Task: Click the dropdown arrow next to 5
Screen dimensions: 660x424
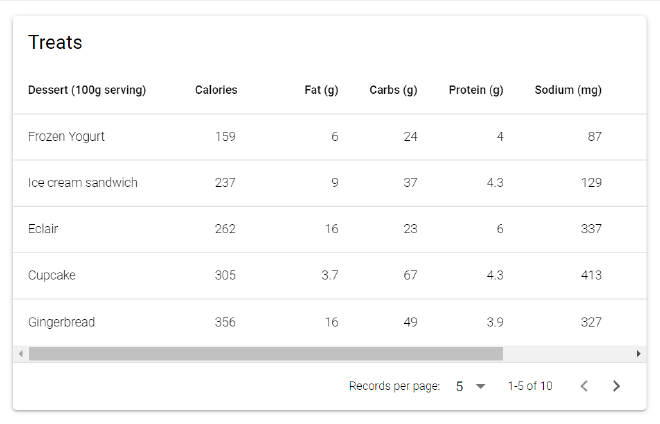Action: coord(480,386)
